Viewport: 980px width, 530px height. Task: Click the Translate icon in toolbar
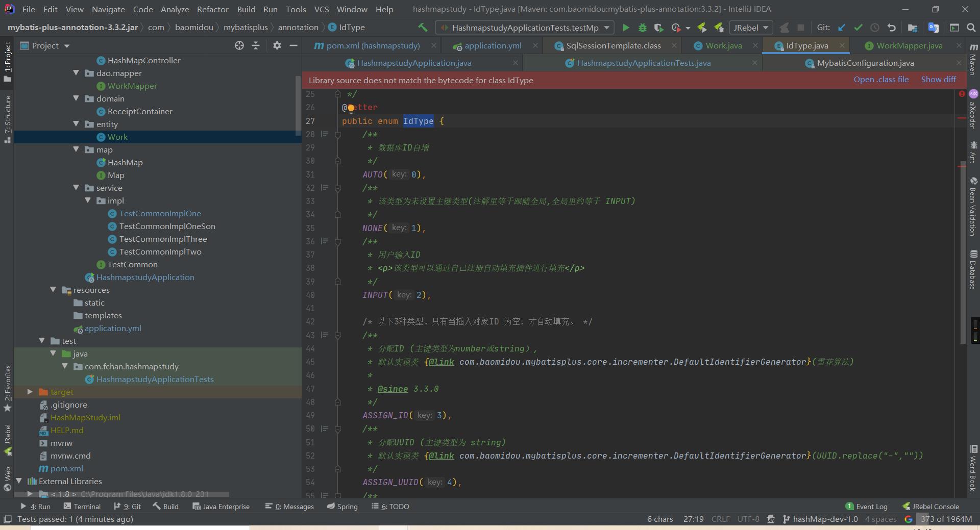pyautogui.click(x=934, y=28)
